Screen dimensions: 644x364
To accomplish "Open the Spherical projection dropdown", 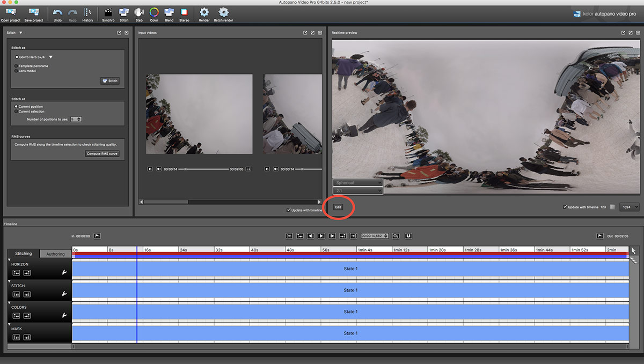I will point(358,183).
